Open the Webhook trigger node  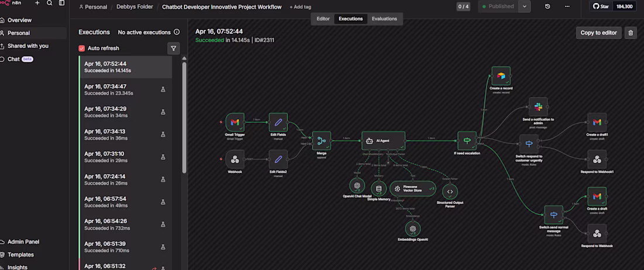click(x=235, y=159)
